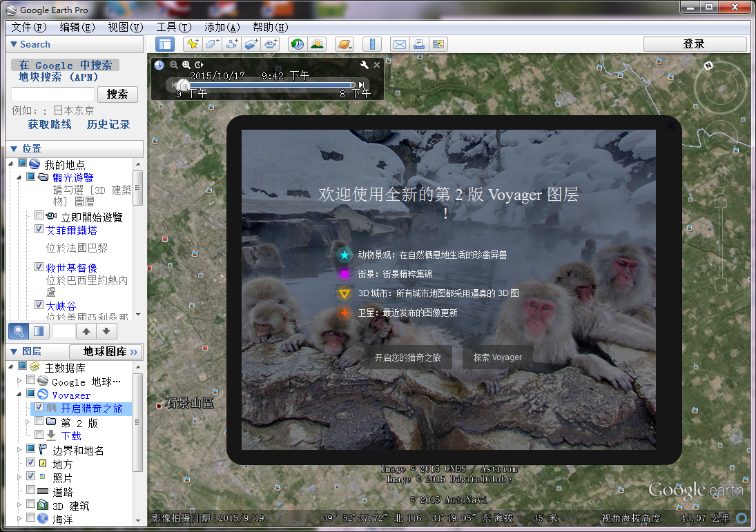The image size is (756, 532).
Task: Toggle the sidebar panel icon
Action: point(164,44)
